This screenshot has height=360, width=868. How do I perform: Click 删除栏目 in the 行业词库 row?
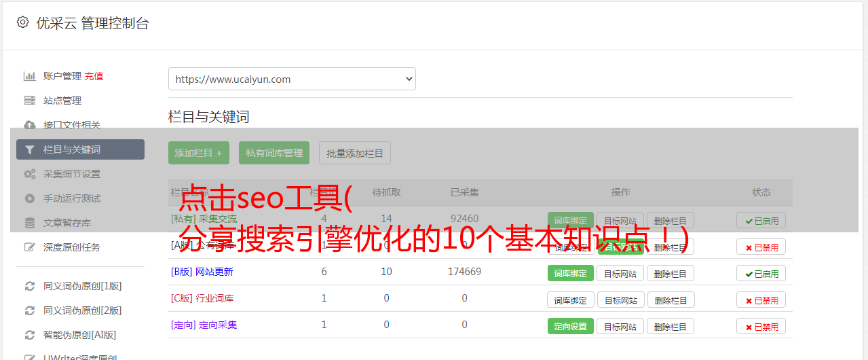671,300
